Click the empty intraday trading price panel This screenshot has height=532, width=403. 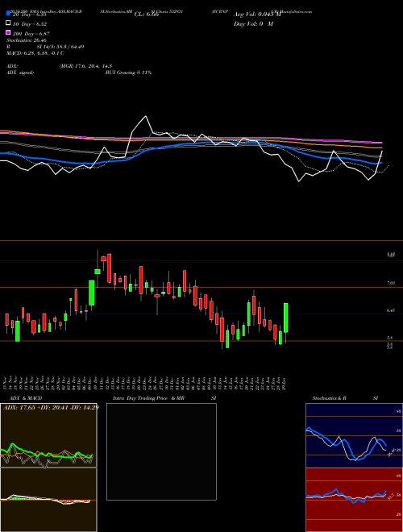click(x=161, y=451)
